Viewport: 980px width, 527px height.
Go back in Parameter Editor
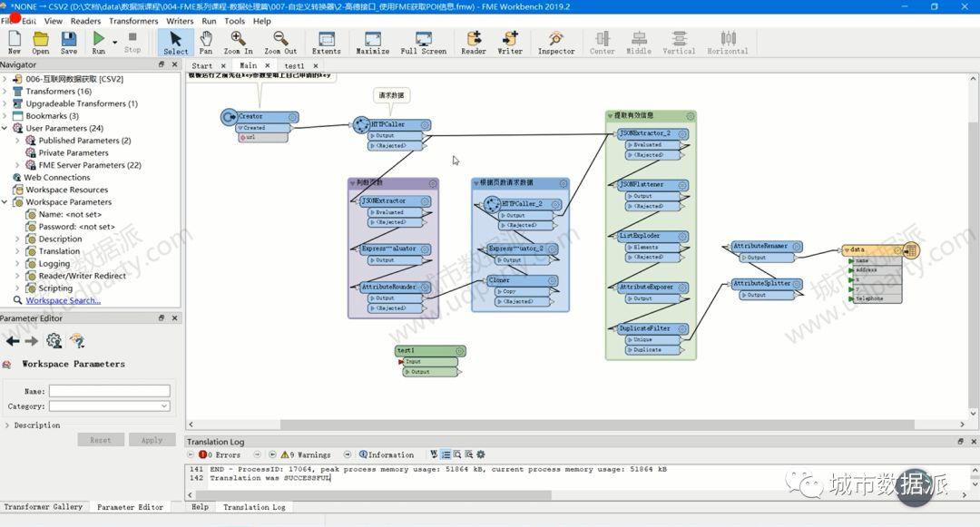click(x=13, y=341)
